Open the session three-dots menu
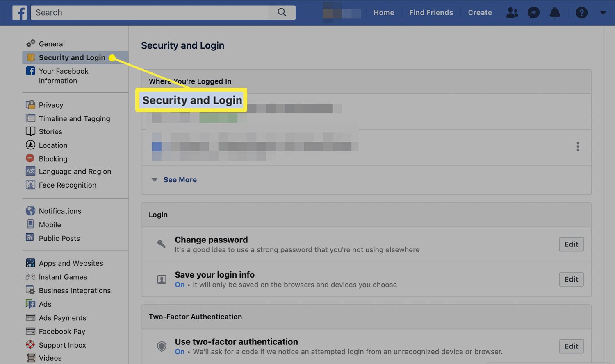 click(x=578, y=147)
